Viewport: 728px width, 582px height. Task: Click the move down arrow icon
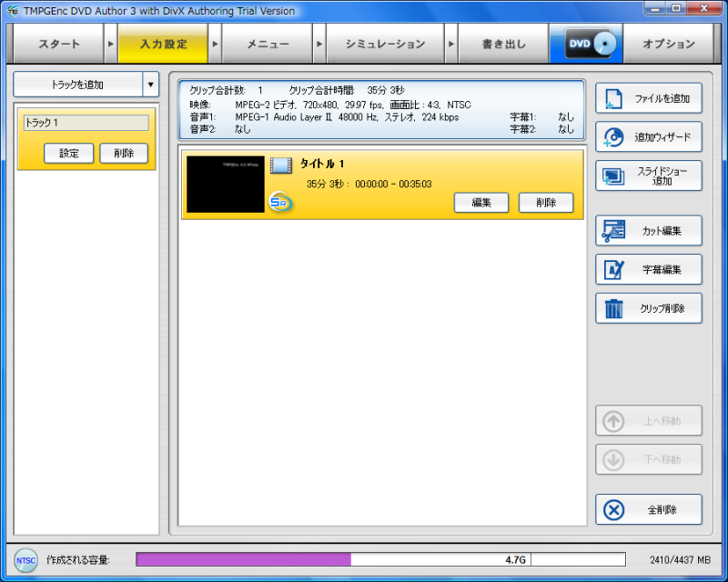tap(613, 460)
